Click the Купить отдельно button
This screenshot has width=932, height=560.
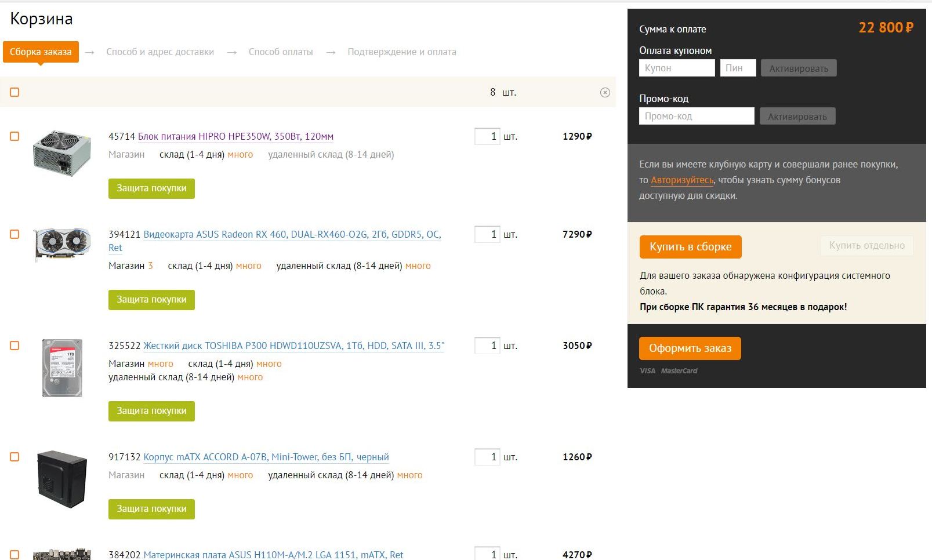coord(867,246)
